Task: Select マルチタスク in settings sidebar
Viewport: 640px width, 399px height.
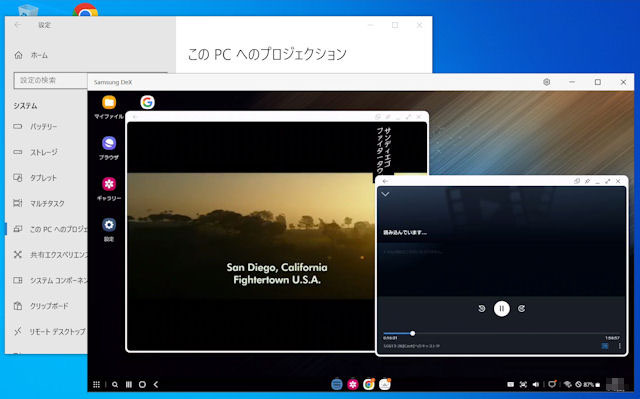Action: [x=46, y=203]
